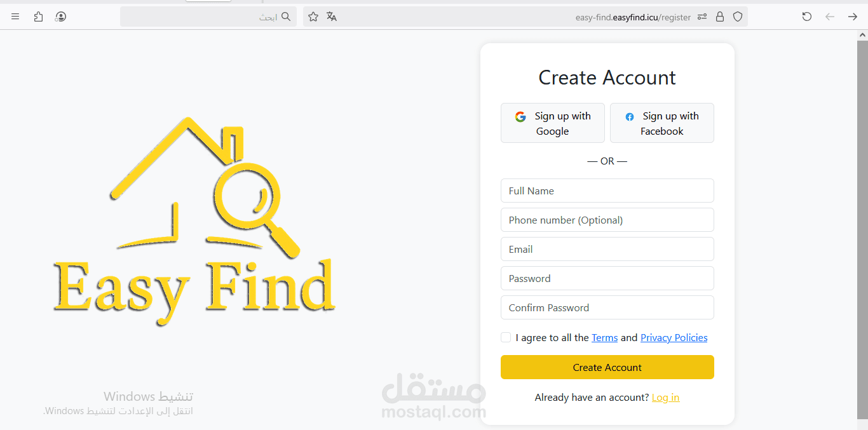Open site permissions icon in address bar
The width and height of the screenshot is (868, 430).
coord(702,17)
